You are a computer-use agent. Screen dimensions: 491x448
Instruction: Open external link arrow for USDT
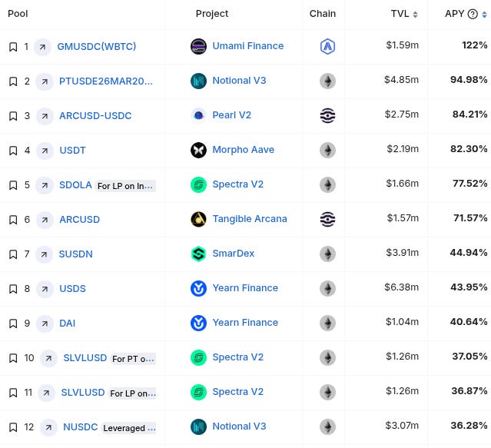pyautogui.click(x=45, y=151)
